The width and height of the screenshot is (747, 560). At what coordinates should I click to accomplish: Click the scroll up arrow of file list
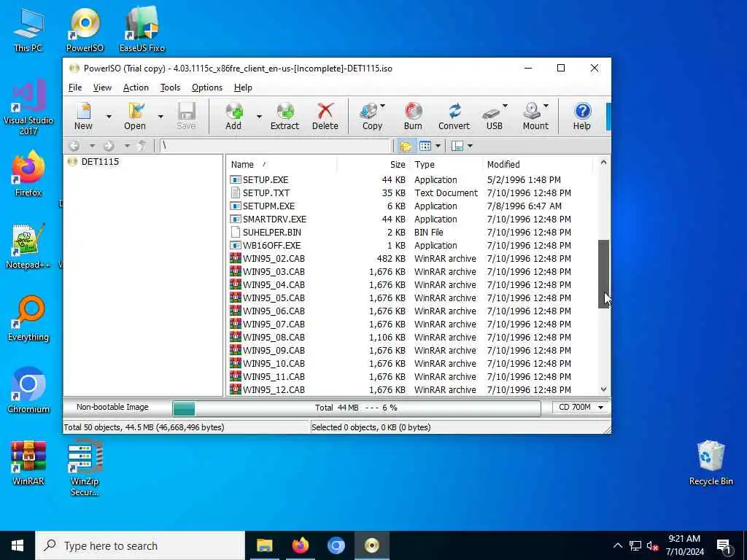[603, 163]
